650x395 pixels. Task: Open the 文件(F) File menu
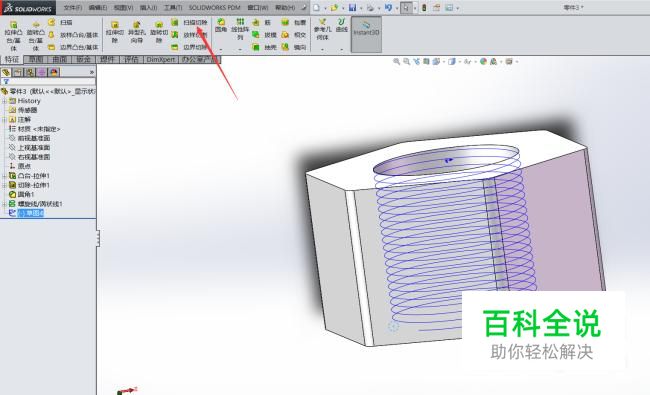73,7
